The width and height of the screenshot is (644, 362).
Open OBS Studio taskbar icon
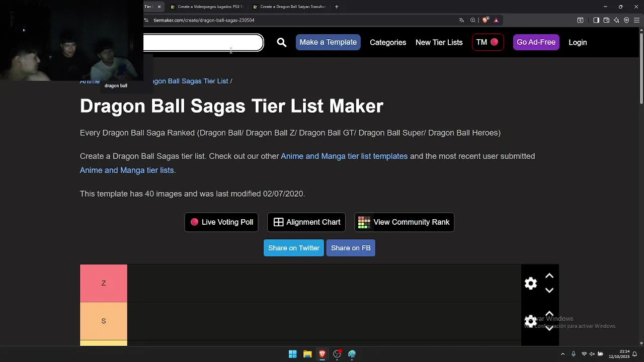coord(337,354)
